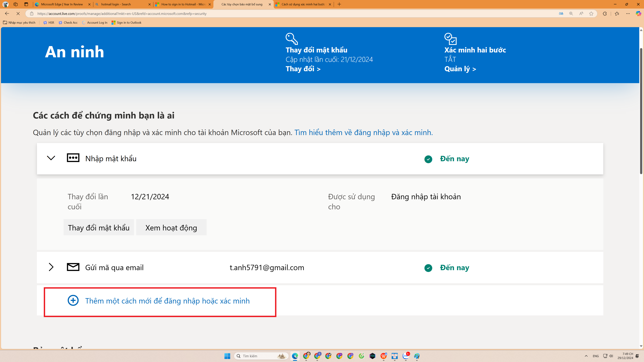Open the HSR bookmark

(49, 22)
